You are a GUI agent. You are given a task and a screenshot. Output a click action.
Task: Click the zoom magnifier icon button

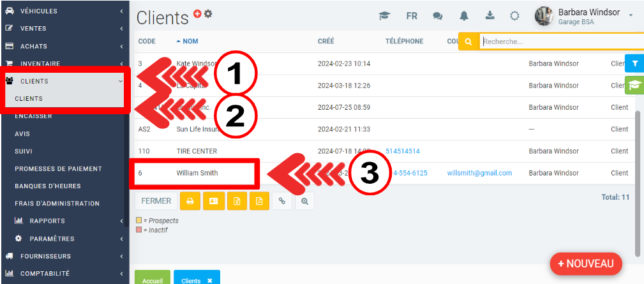[x=305, y=200]
